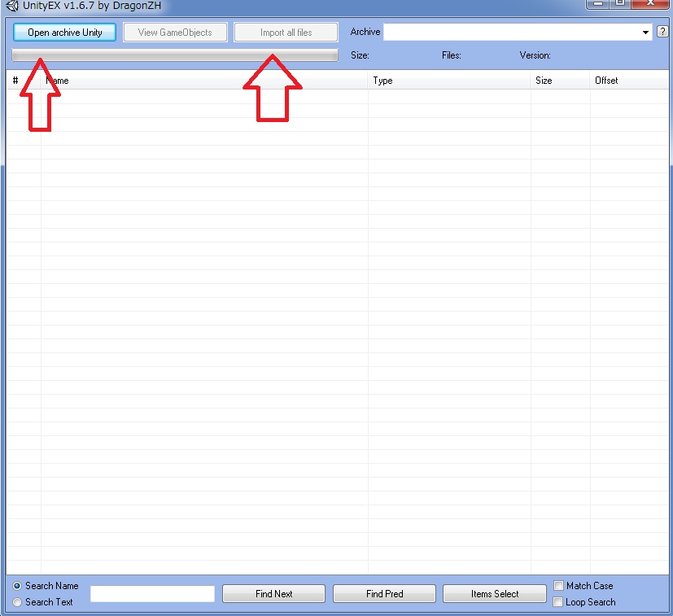Toggle the Loop Search checkbox

coord(558,602)
